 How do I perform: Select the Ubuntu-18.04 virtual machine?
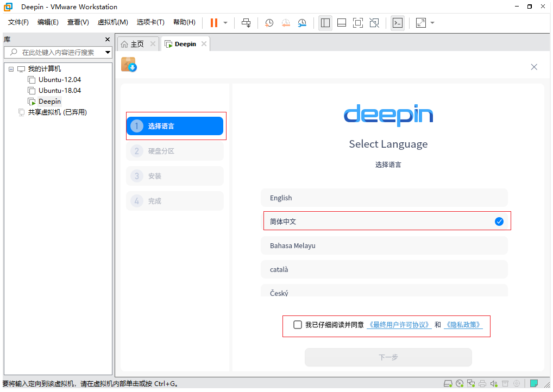coord(60,91)
